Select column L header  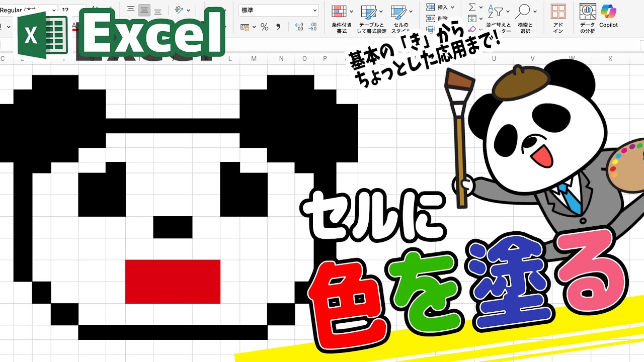pyautogui.click(x=230, y=59)
